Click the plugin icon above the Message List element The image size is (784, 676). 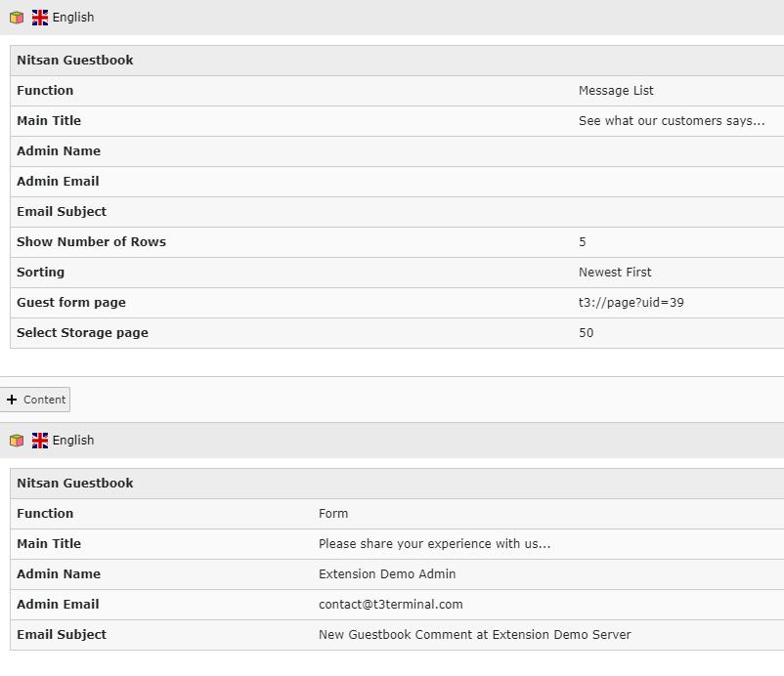[x=17, y=18]
